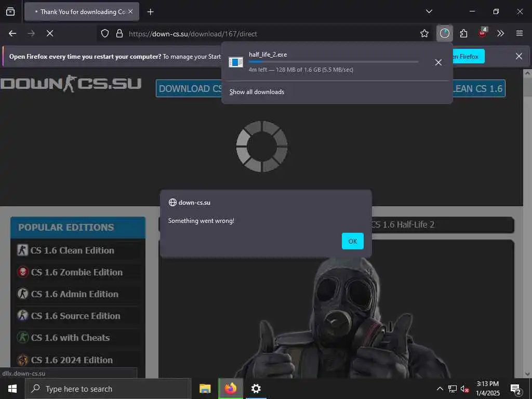Open CS 1.6 with Cheats link

coord(70,338)
